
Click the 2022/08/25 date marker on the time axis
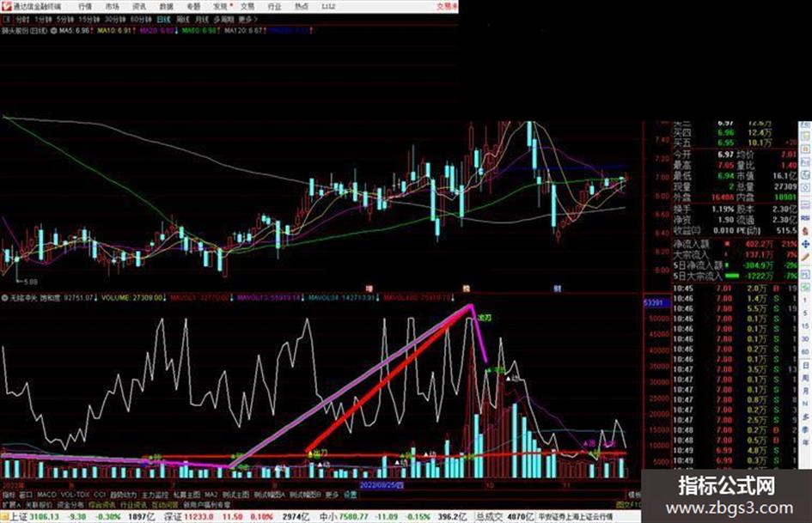[382, 485]
